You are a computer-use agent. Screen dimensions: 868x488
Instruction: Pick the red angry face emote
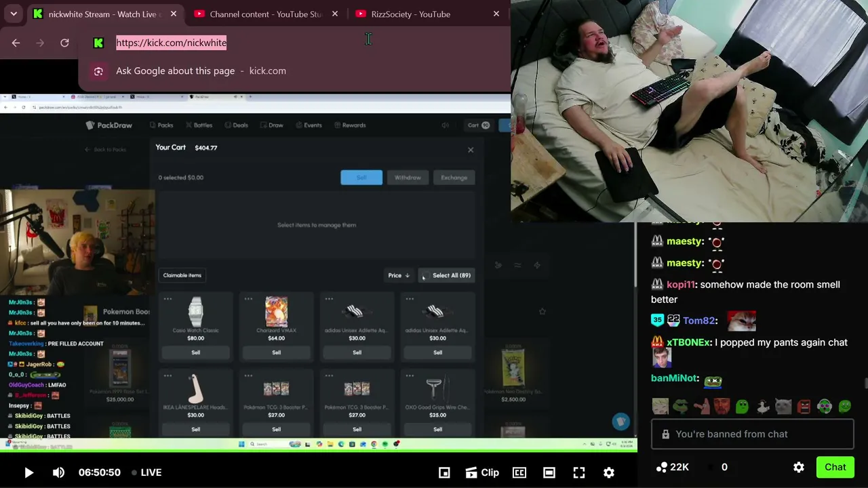pyautogui.click(x=804, y=406)
